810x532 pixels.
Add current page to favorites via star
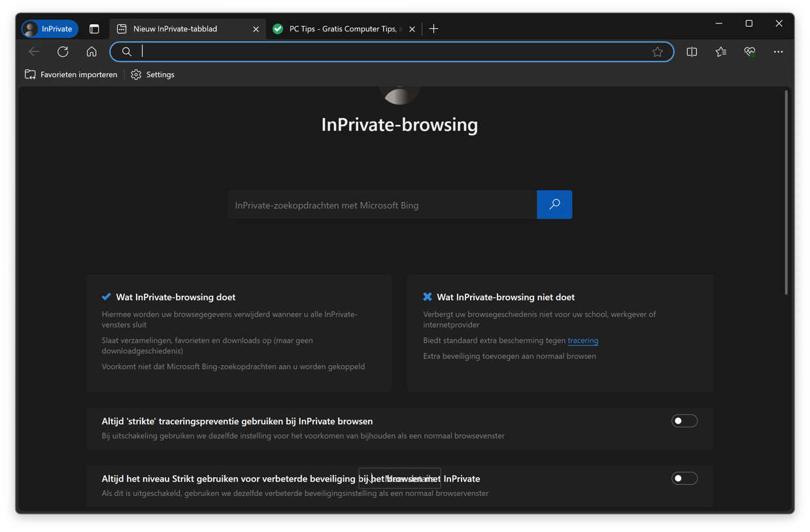point(658,51)
